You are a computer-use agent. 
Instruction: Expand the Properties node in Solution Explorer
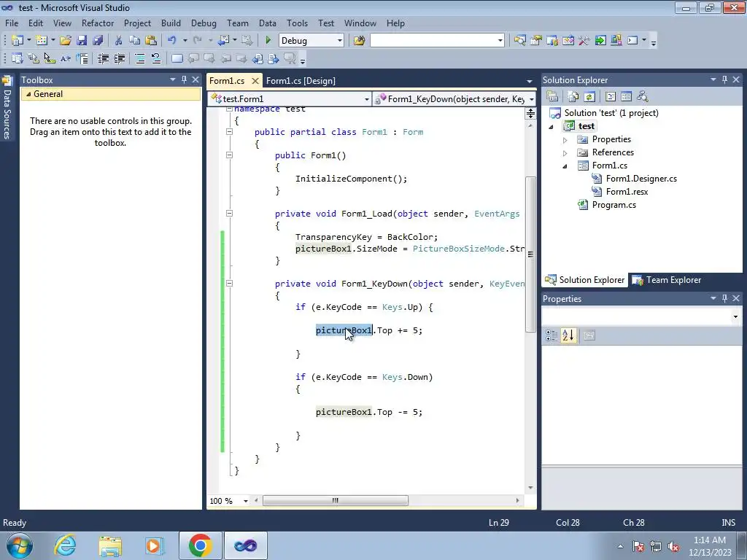pos(565,140)
